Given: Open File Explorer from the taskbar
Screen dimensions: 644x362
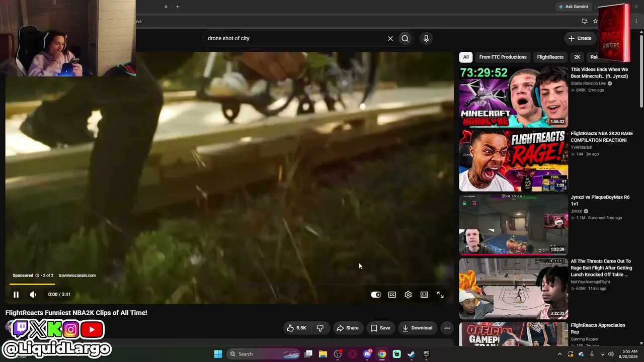Looking at the screenshot, I should [x=323, y=354].
